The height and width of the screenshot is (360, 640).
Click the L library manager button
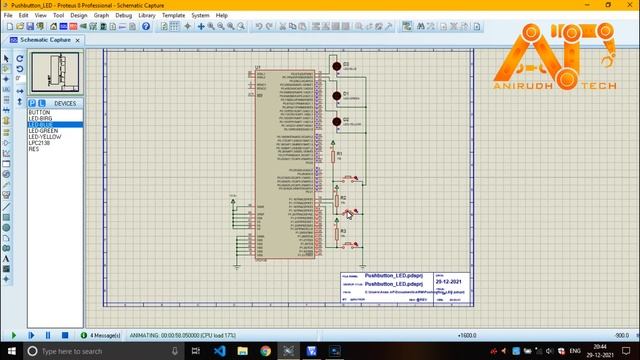(41, 103)
